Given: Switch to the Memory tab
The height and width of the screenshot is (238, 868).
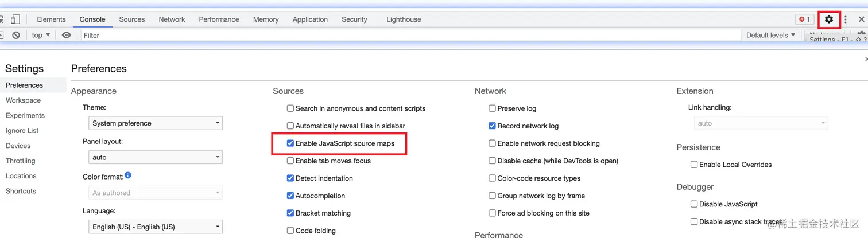Looking at the screenshot, I should [x=266, y=19].
